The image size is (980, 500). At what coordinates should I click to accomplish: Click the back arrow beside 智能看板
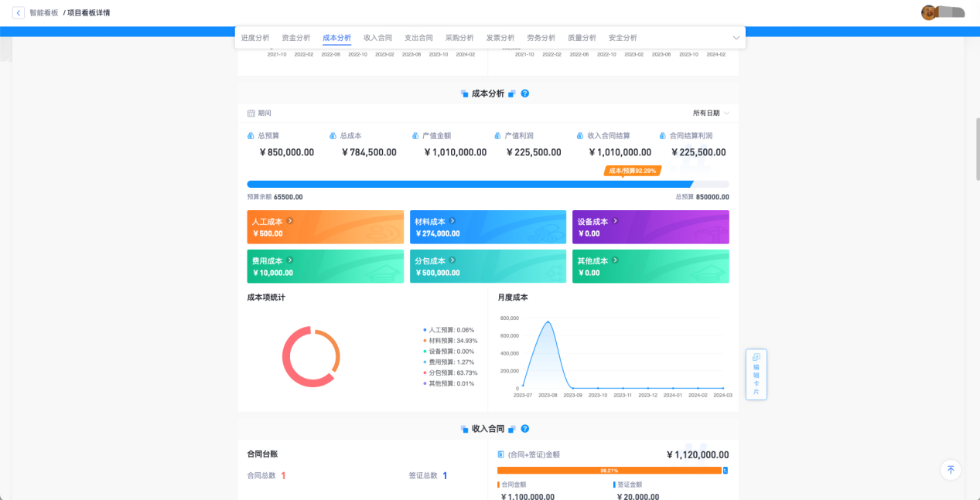18,12
